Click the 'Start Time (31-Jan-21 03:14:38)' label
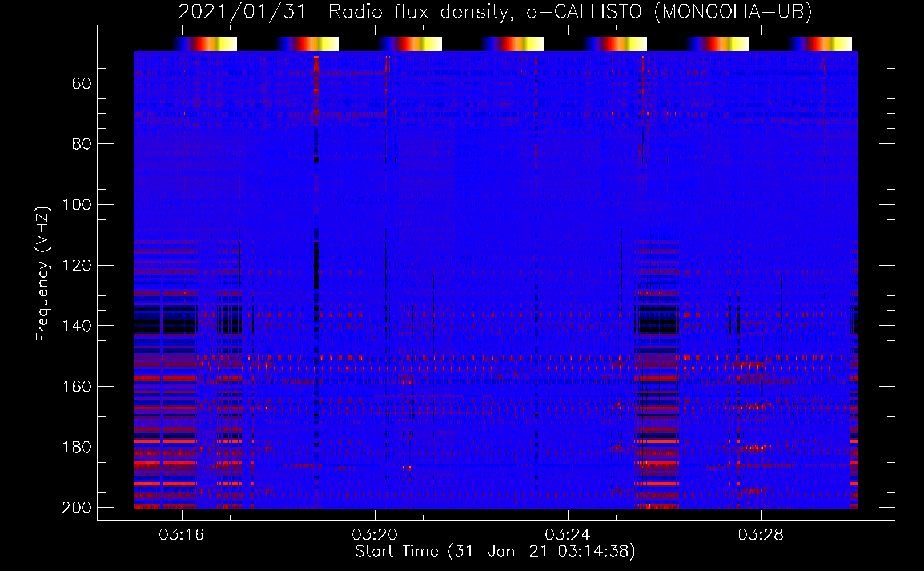Viewport: 924px width, 571px height. pyautogui.click(x=495, y=551)
